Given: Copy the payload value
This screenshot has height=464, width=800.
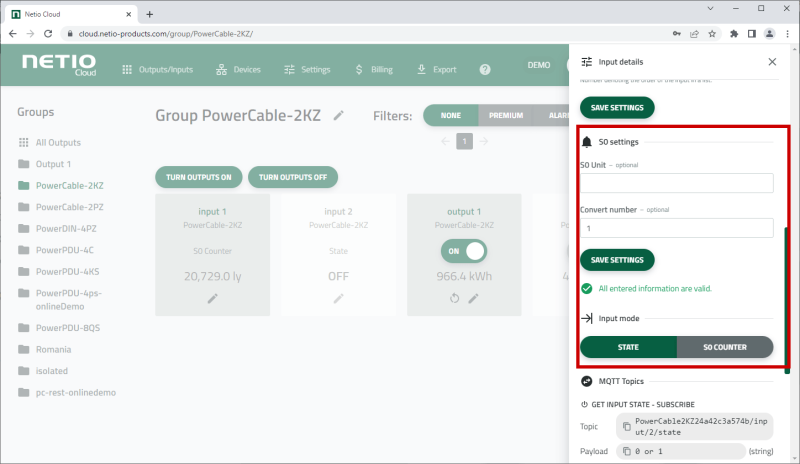Looking at the screenshot, I should point(628,451).
